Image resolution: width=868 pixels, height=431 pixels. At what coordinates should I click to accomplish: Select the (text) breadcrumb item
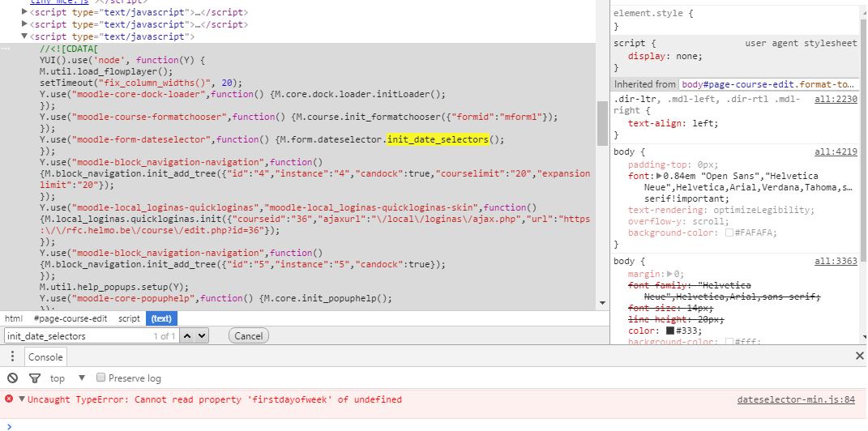point(161,318)
